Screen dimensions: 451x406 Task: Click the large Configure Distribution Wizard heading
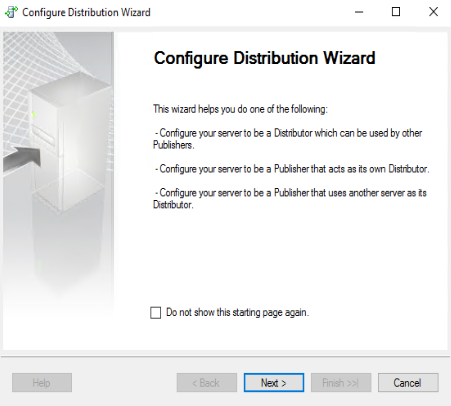(265, 58)
